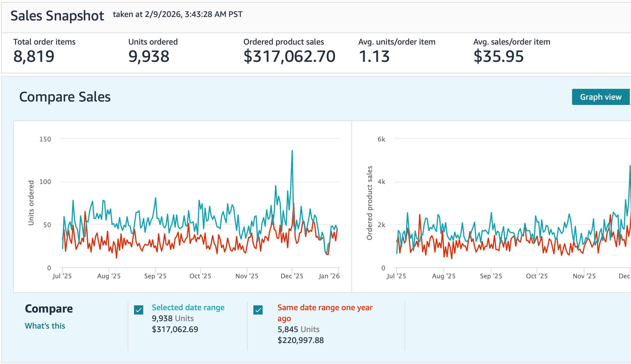Click the Graph view button
The image size is (631, 364).
pos(601,97)
